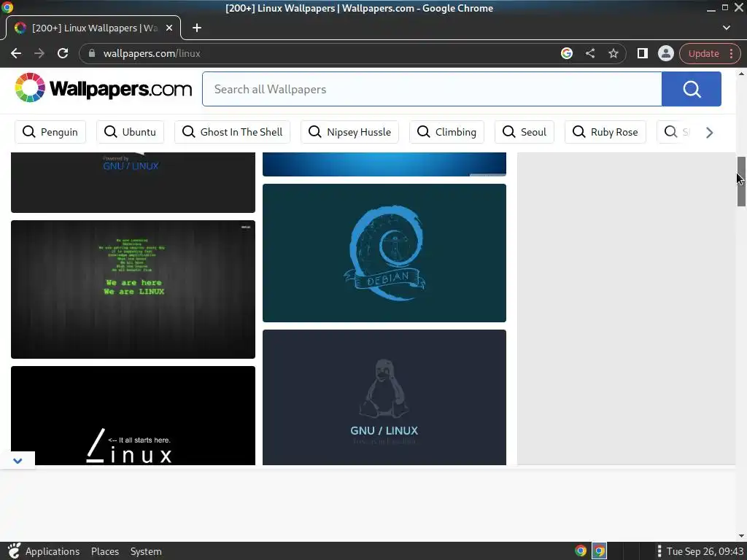Screen dimensions: 747x560
Task: Expand the bottom-left down chevron
Action: pyautogui.click(x=18, y=461)
